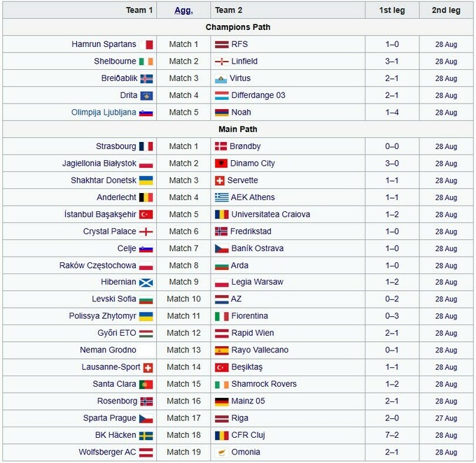Click the Cyprus flag next to Omonia
The height and width of the screenshot is (463, 476).
click(x=222, y=453)
